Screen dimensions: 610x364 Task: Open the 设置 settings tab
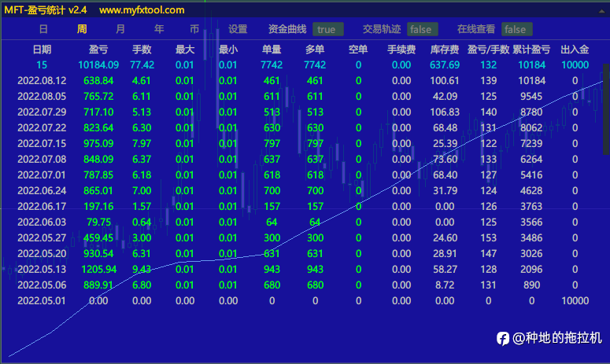[238, 29]
